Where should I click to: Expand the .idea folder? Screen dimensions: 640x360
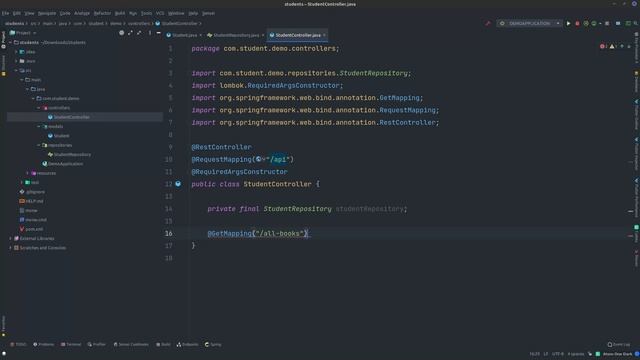(16, 52)
